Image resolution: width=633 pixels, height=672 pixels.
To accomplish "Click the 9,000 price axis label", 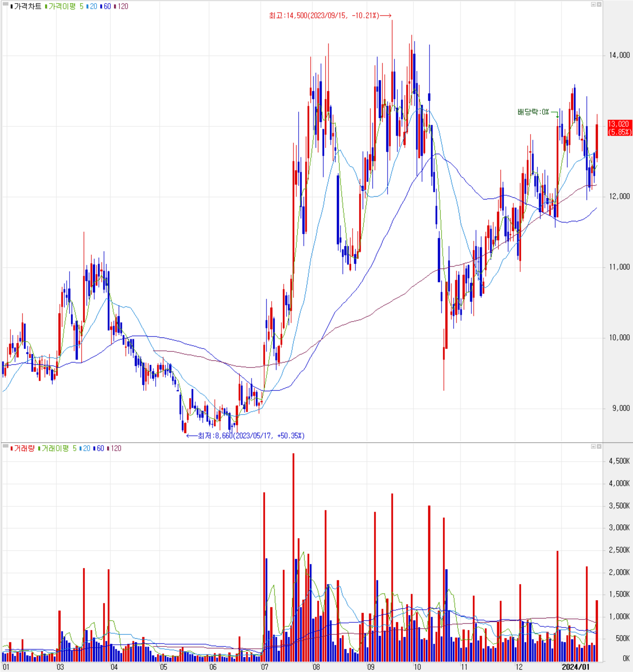I will click(x=621, y=408).
